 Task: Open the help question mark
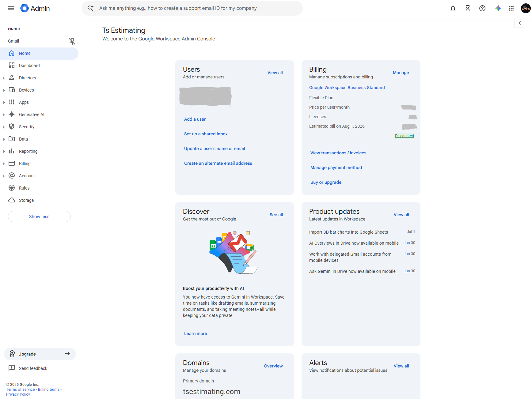(x=482, y=8)
